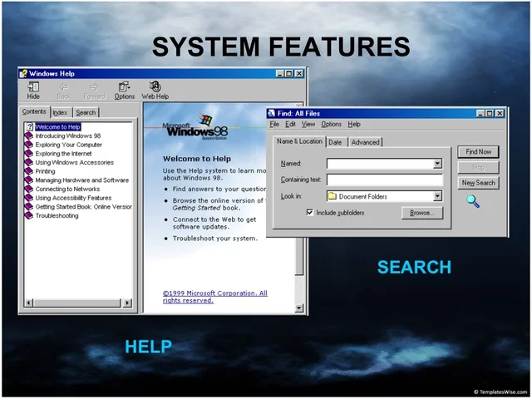Open the Edit menu in Find window
This screenshot has width=532, height=399.
(x=290, y=124)
